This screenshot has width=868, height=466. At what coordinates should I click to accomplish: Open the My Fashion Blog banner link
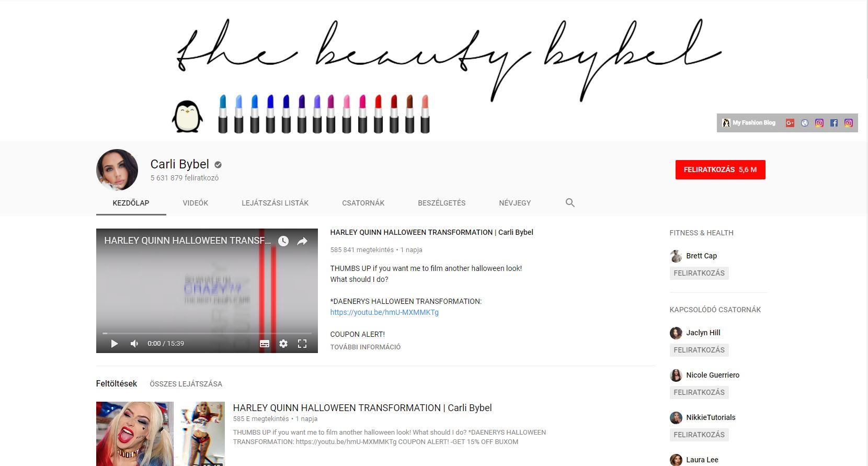(x=748, y=123)
